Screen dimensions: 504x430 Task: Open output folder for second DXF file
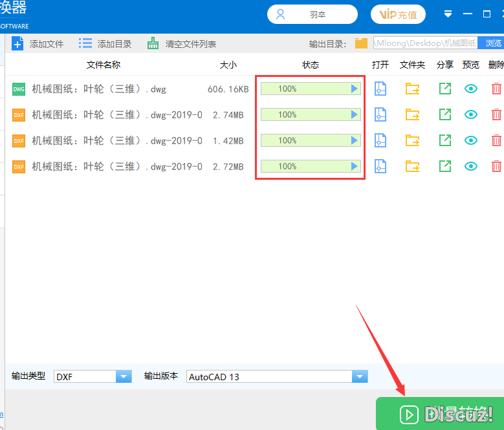[x=412, y=114]
